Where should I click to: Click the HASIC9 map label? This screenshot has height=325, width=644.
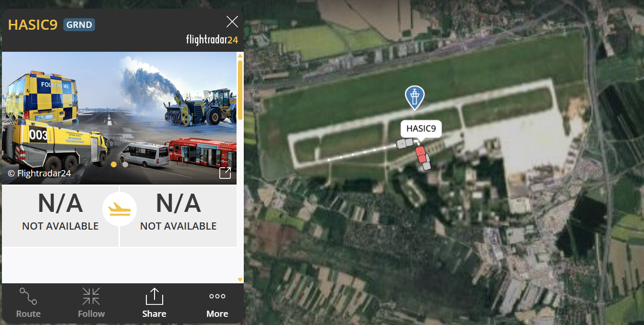click(x=421, y=128)
